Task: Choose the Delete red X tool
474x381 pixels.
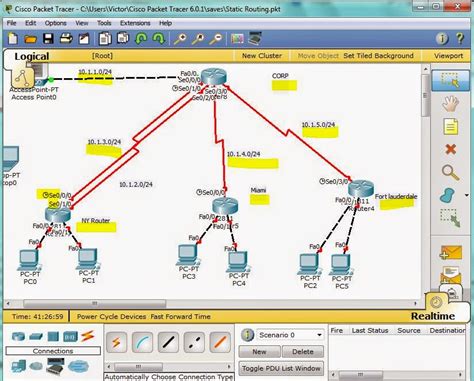Action: coord(450,149)
